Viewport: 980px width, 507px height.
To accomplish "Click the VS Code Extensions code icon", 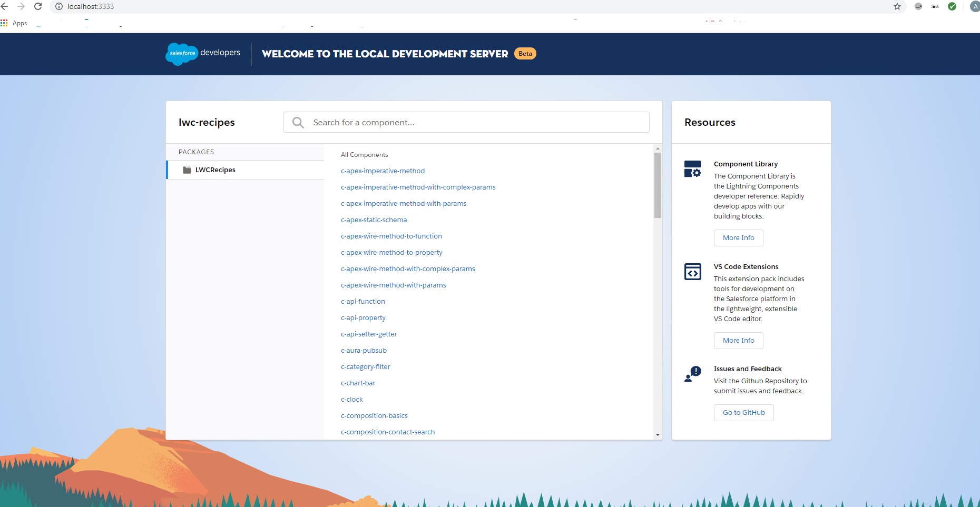I will click(692, 272).
